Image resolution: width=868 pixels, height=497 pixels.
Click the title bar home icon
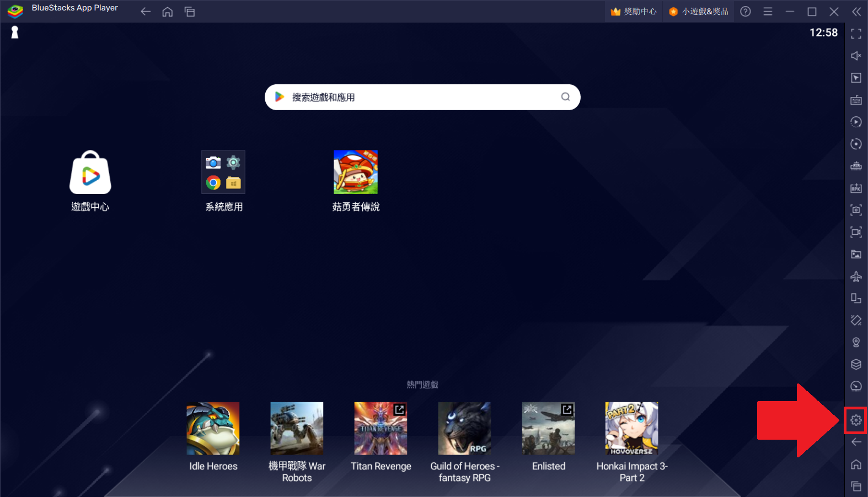click(x=168, y=12)
